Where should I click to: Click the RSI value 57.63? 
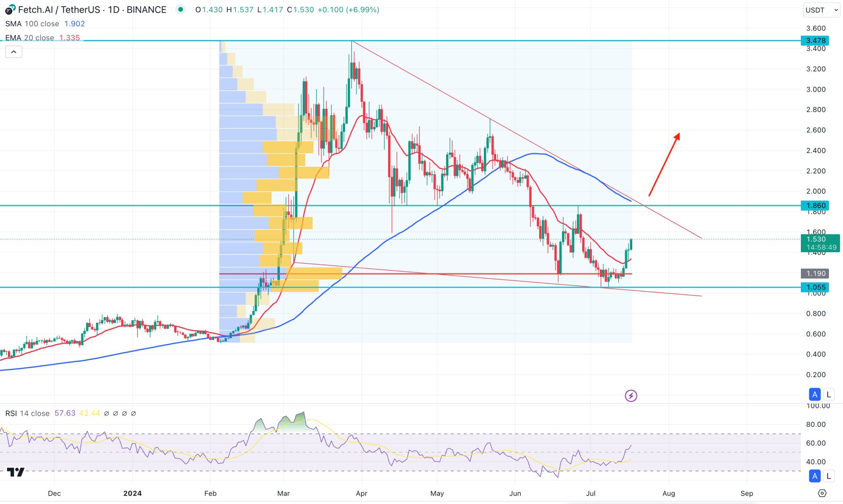[x=65, y=413]
